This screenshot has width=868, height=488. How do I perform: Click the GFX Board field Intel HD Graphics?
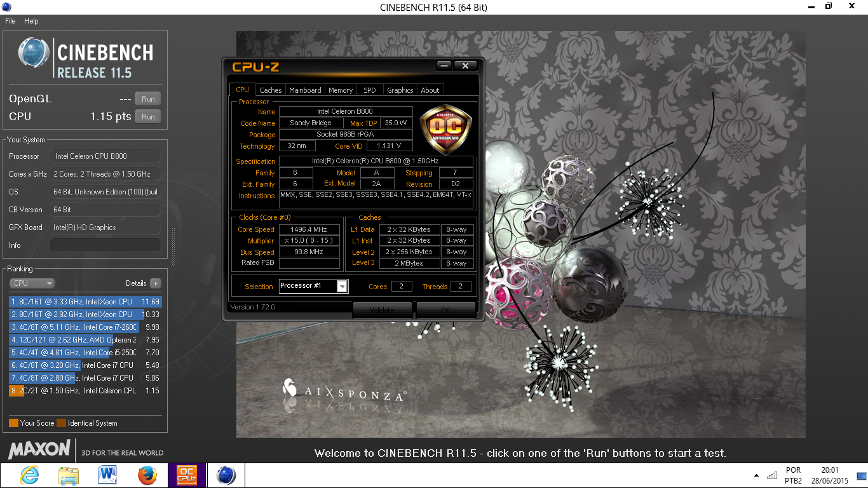coord(105,227)
